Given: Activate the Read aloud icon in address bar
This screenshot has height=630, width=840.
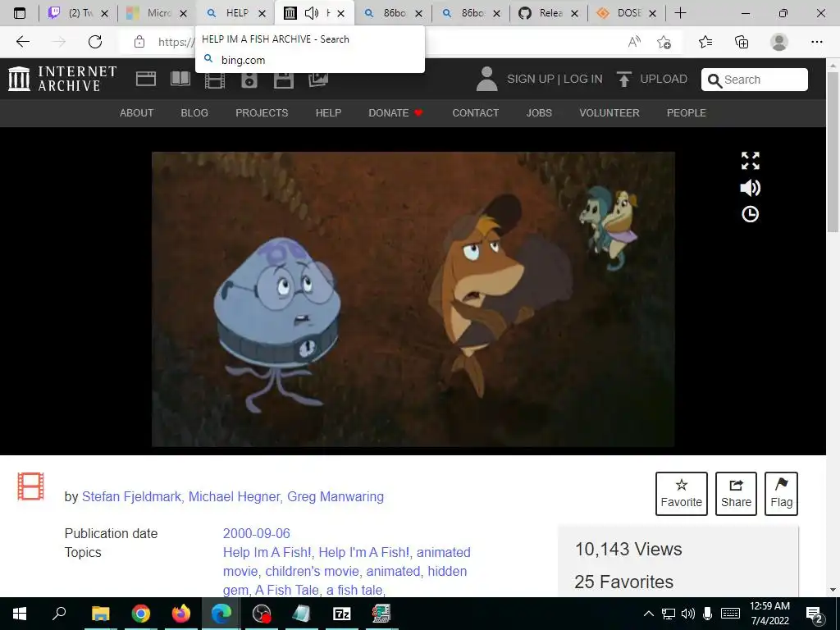Looking at the screenshot, I should tap(634, 42).
